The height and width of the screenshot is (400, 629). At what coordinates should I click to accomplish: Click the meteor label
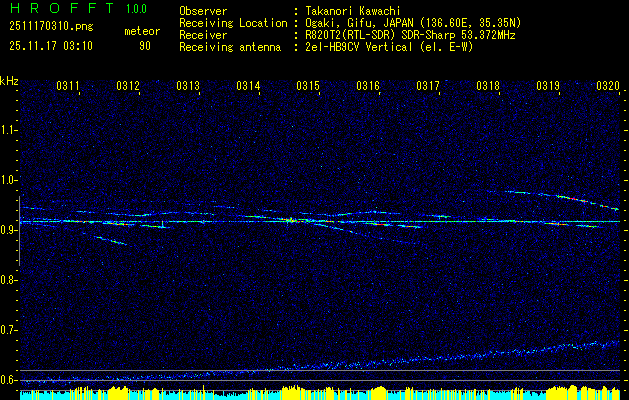(x=142, y=31)
